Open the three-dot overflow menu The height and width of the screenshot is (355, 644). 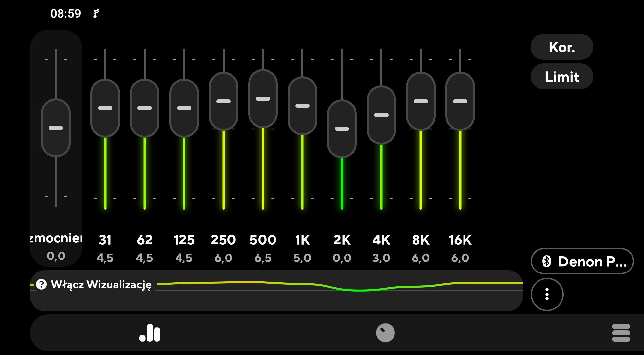[x=547, y=294]
